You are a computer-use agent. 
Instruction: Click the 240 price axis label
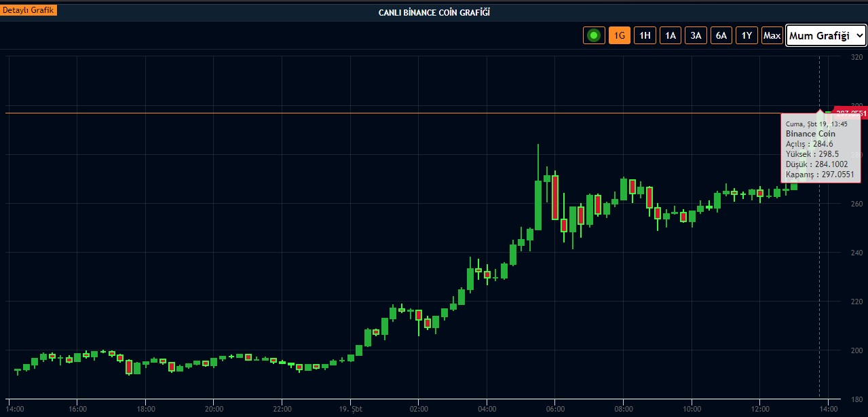click(856, 253)
